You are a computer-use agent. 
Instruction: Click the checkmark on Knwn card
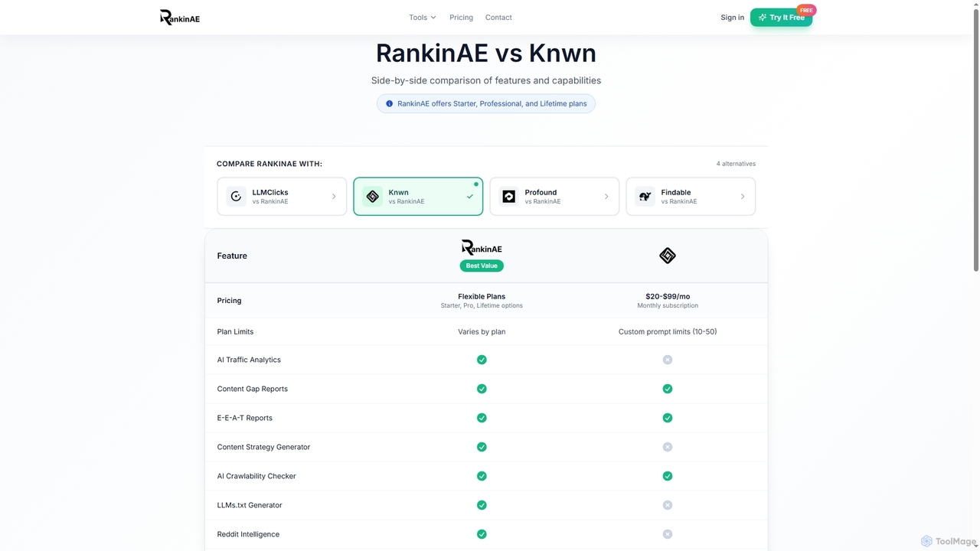pos(470,197)
